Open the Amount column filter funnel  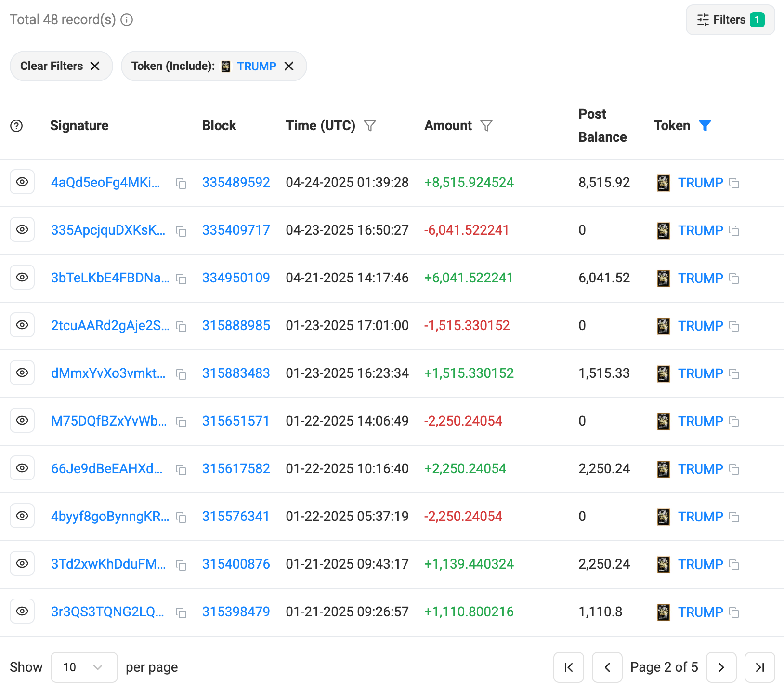click(486, 126)
